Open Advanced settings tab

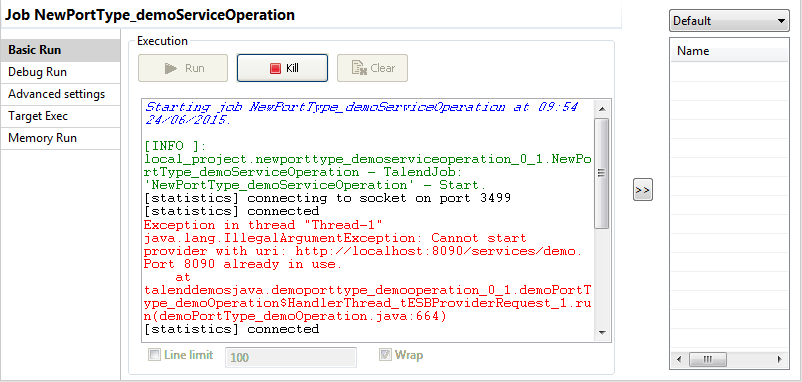60,94
